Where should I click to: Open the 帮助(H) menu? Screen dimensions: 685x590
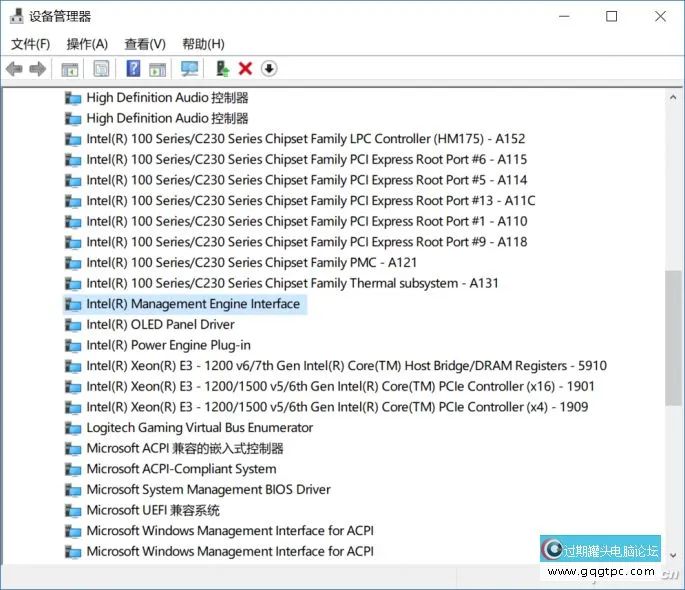pyautogui.click(x=203, y=44)
